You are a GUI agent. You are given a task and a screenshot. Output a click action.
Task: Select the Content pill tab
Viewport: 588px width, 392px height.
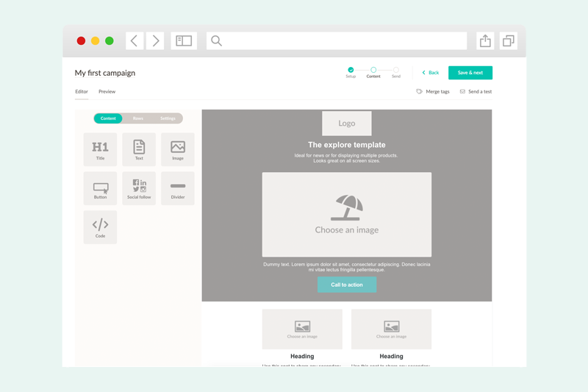tap(108, 118)
